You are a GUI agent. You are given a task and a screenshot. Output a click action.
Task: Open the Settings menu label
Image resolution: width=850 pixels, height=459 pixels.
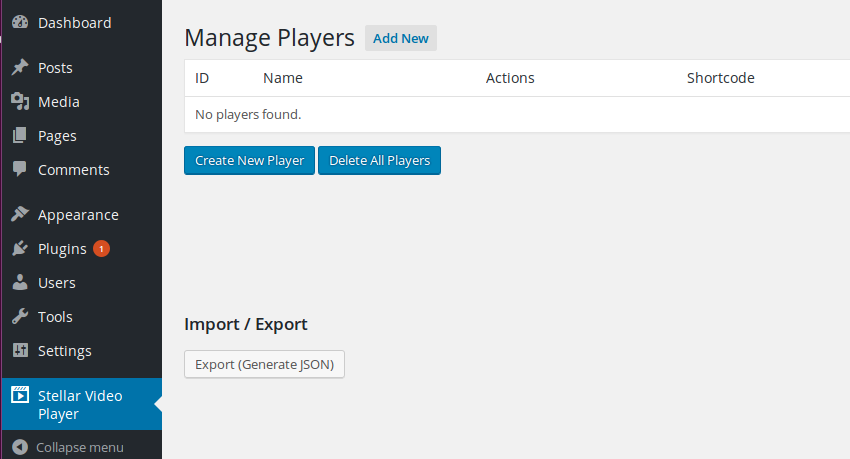[65, 351]
